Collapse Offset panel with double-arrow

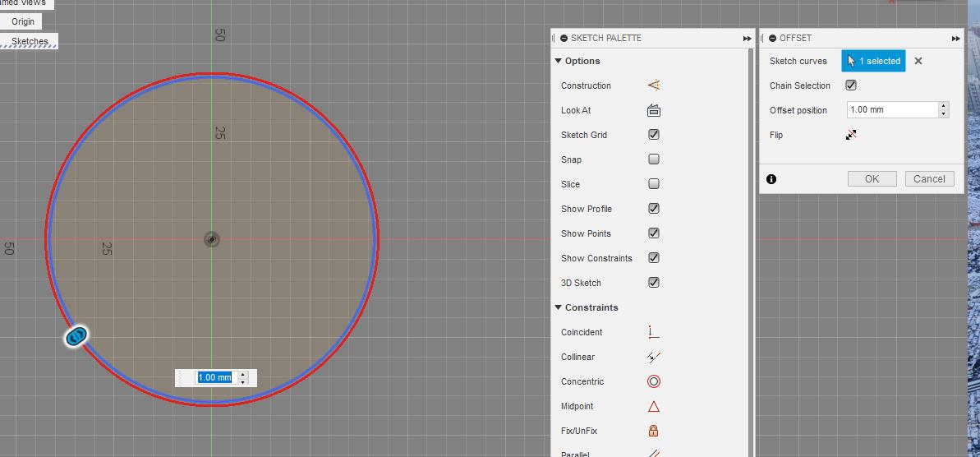pos(956,39)
